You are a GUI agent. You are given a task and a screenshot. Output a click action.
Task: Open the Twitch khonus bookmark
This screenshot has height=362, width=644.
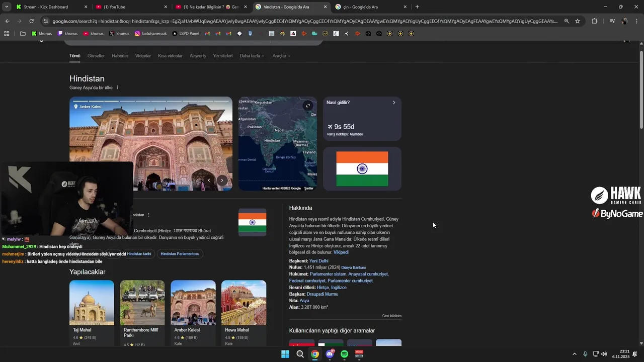coord(67,34)
